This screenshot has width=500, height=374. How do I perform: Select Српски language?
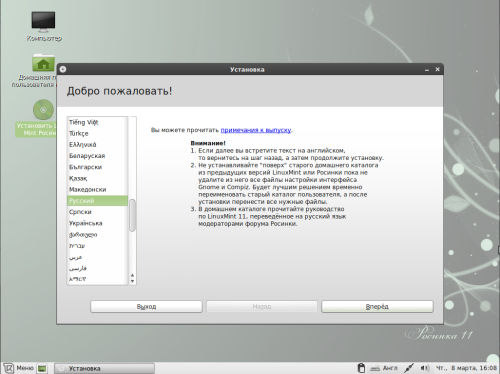[97, 212]
